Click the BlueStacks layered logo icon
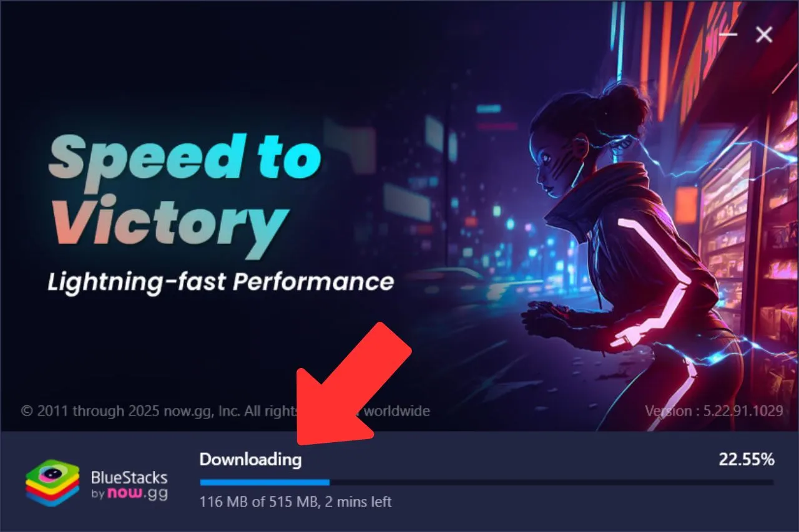 (x=52, y=483)
